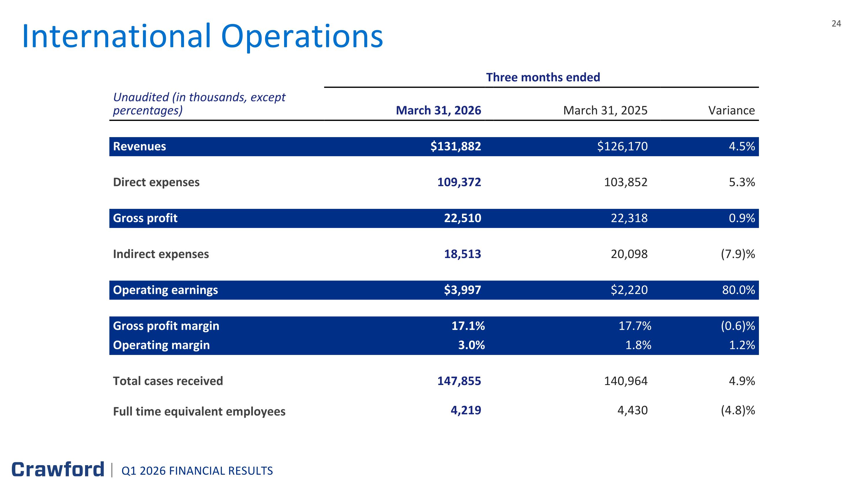Click the Gross profit margin label

pyautogui.click(x=166, y=326)
